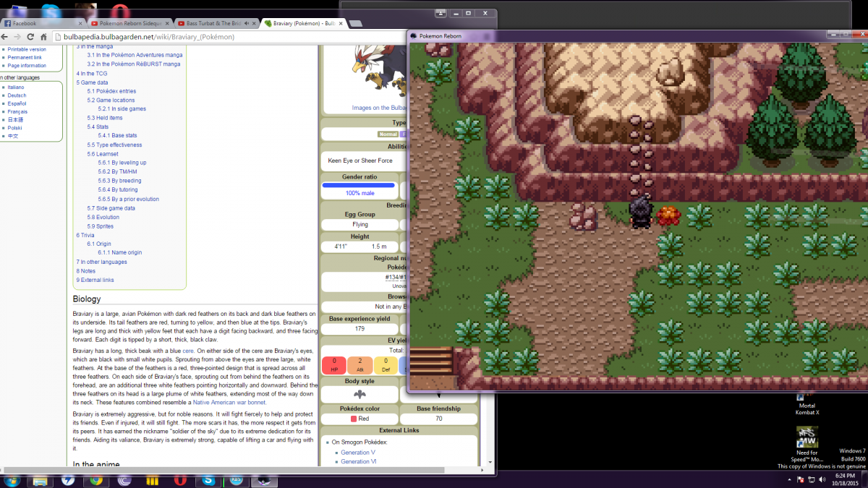Click the Windows Start orb
Image resolution: width=868 pixels, height=488 pixels.
12,480
